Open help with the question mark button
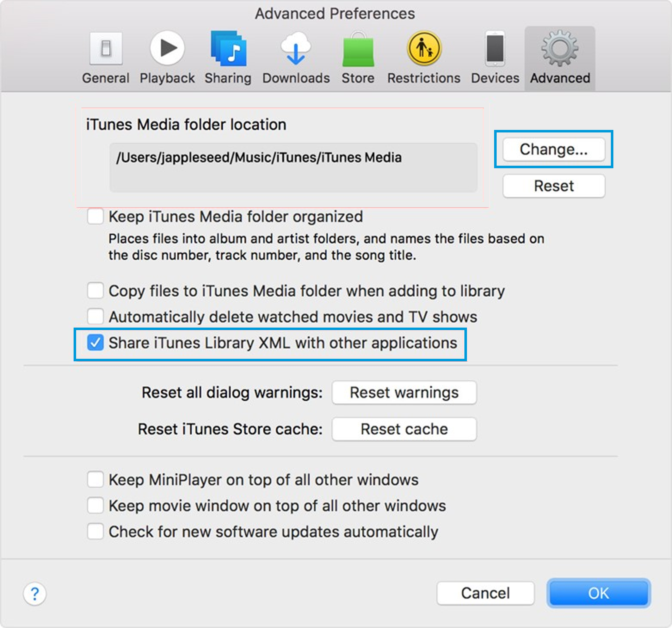The width and height of the screenshot is (672, 628). click(35, 594)
